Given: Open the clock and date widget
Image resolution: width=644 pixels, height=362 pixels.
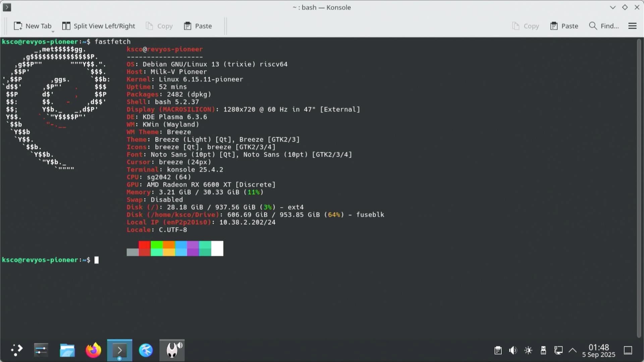Looking at the screenshot, I should pyautogui.click(x=599, y=351).
